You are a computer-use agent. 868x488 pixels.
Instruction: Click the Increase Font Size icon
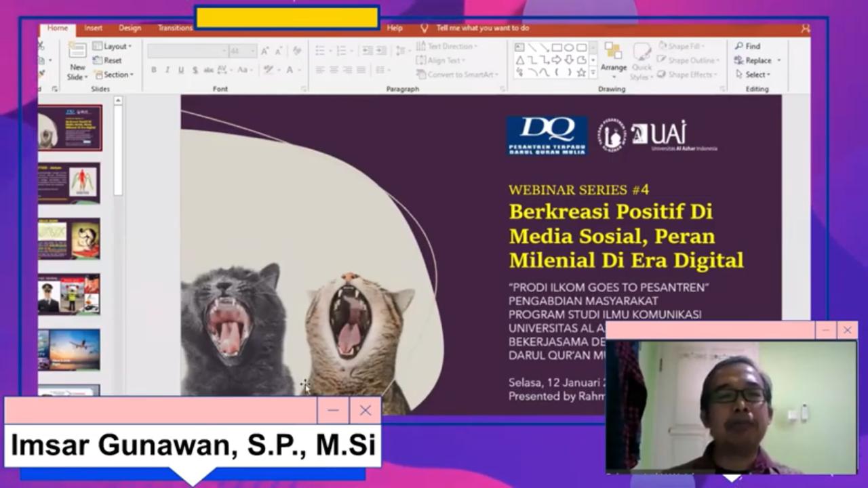coord(265,52)
